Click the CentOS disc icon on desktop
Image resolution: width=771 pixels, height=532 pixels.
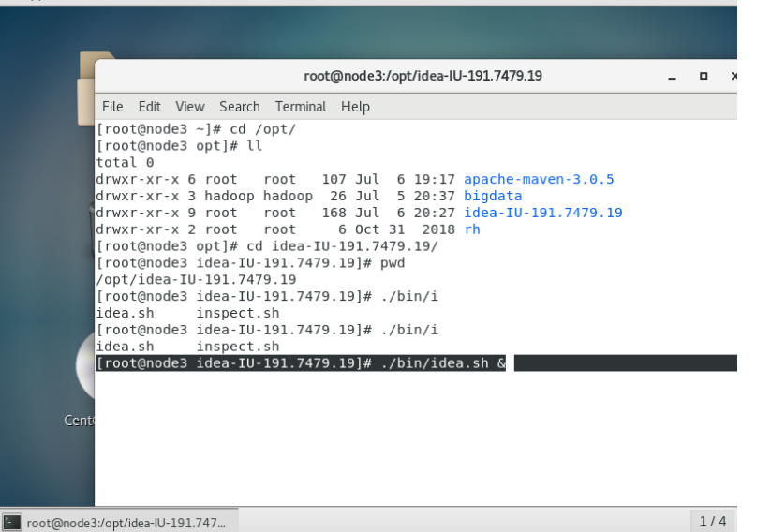coord(85,366)
